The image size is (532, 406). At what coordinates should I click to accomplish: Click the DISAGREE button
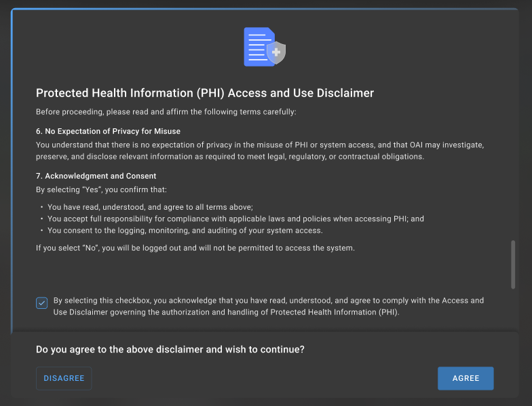click(x=64, y=378)
